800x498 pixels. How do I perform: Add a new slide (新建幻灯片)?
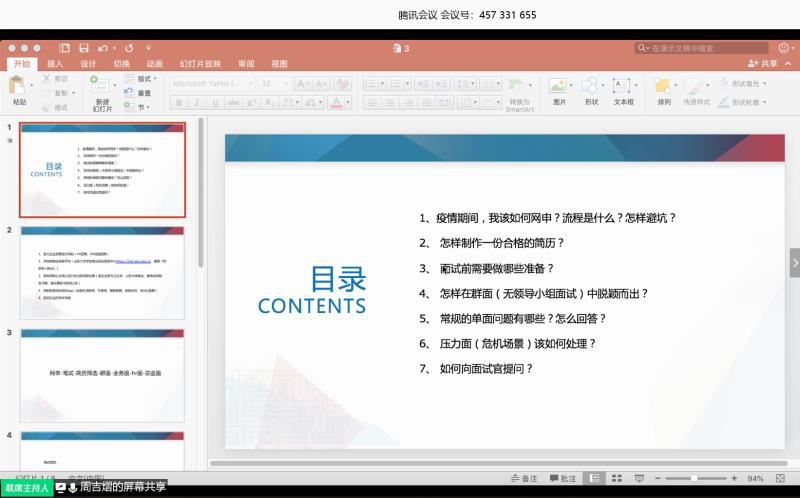click(x=102, y=86)
